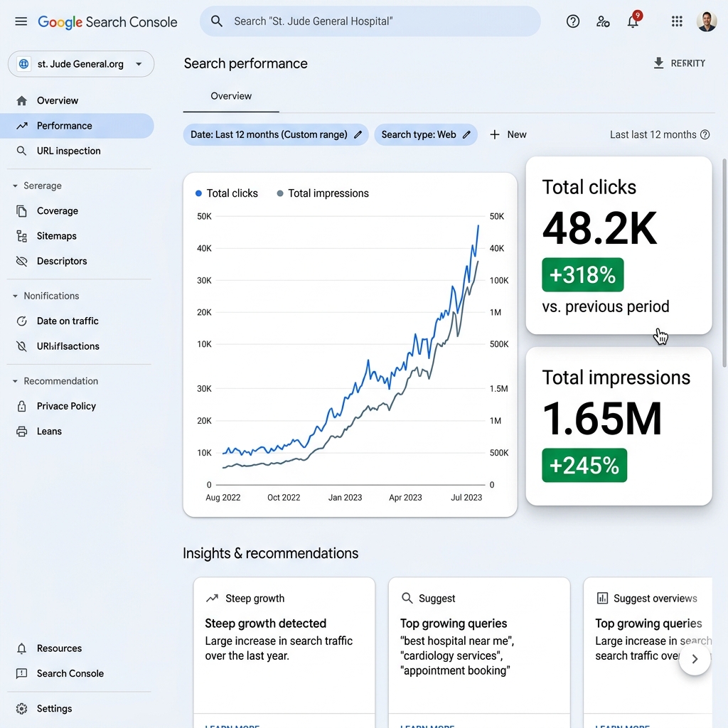Image resolution: width=728 pixels, height=728 pixels.
Task: Click the URL inspection magnifier icon
Action: (x=21, y=151)
